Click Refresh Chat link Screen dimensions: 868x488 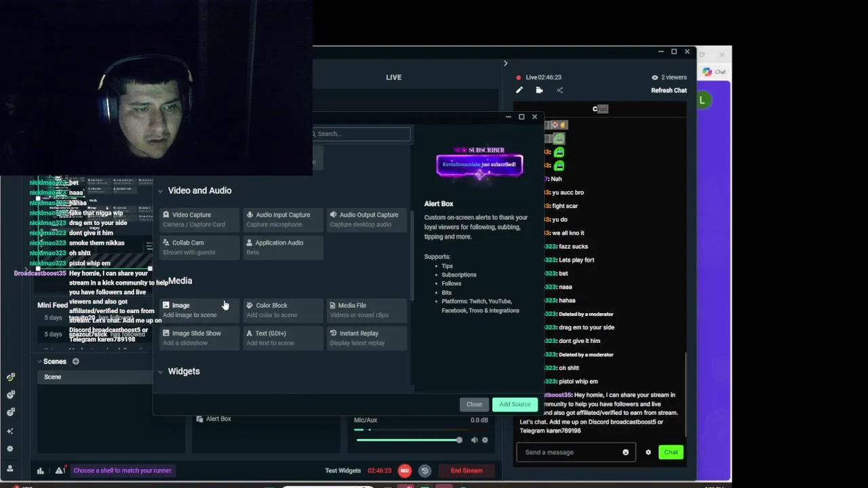669,90
